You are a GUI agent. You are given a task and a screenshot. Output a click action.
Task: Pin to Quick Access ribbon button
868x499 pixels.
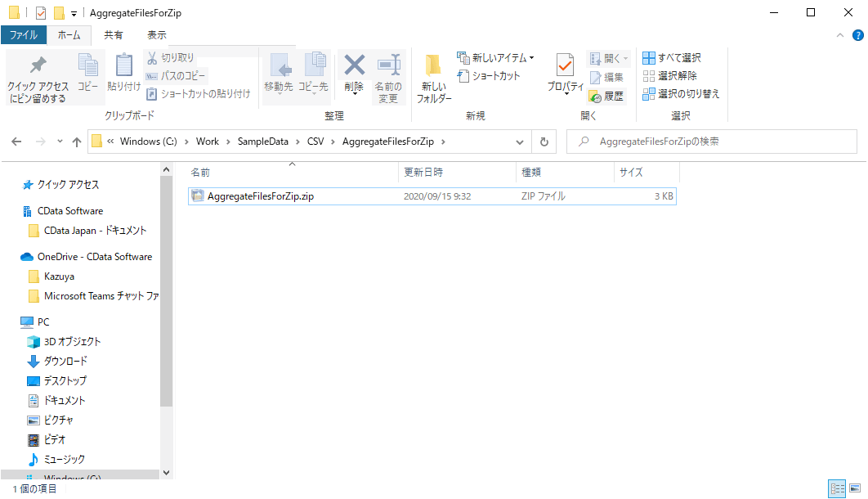tap(38, 79)
